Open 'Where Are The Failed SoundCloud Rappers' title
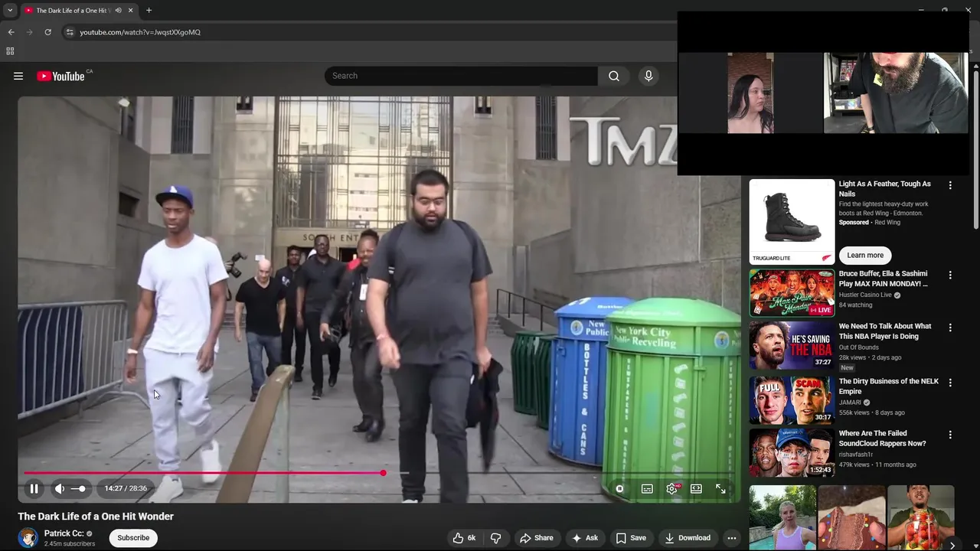Viewport: 980px width, 551px height. 882,438
